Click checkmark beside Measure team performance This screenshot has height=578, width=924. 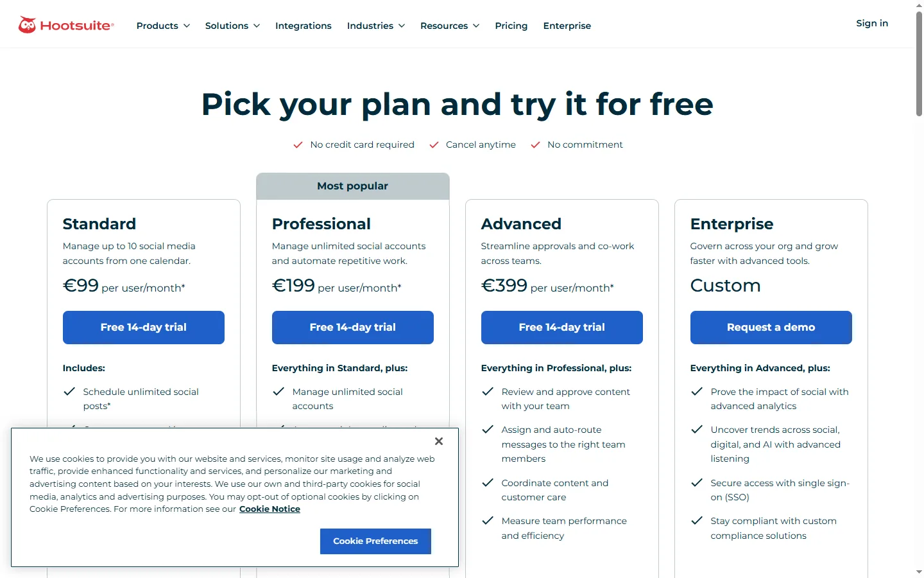488,521
